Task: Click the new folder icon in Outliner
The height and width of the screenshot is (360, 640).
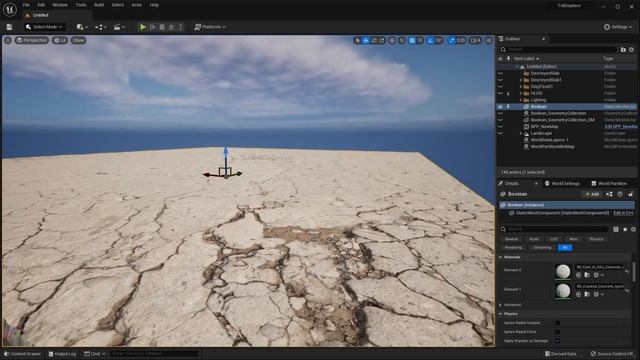Action: pos(623,49)
